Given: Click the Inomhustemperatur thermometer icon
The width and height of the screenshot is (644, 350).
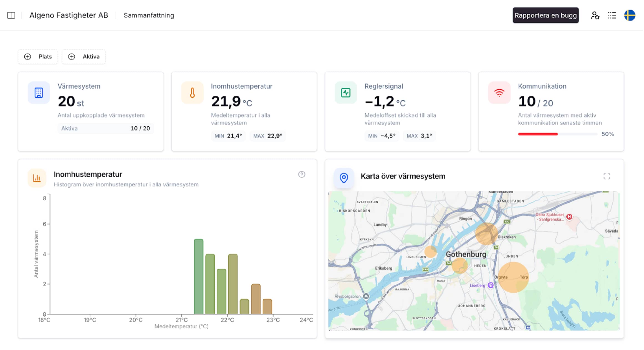Looking at the screenshot, I should point(192,93).
